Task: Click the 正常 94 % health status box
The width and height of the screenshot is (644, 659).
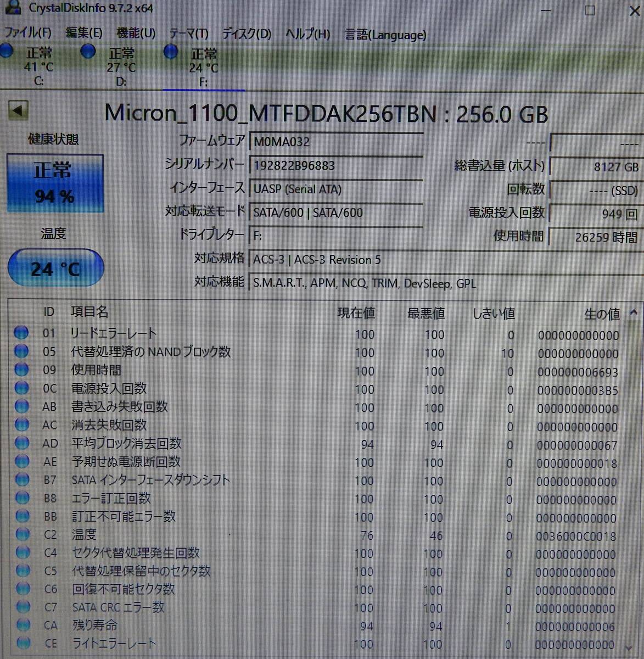Action: [x=55, y=183]
